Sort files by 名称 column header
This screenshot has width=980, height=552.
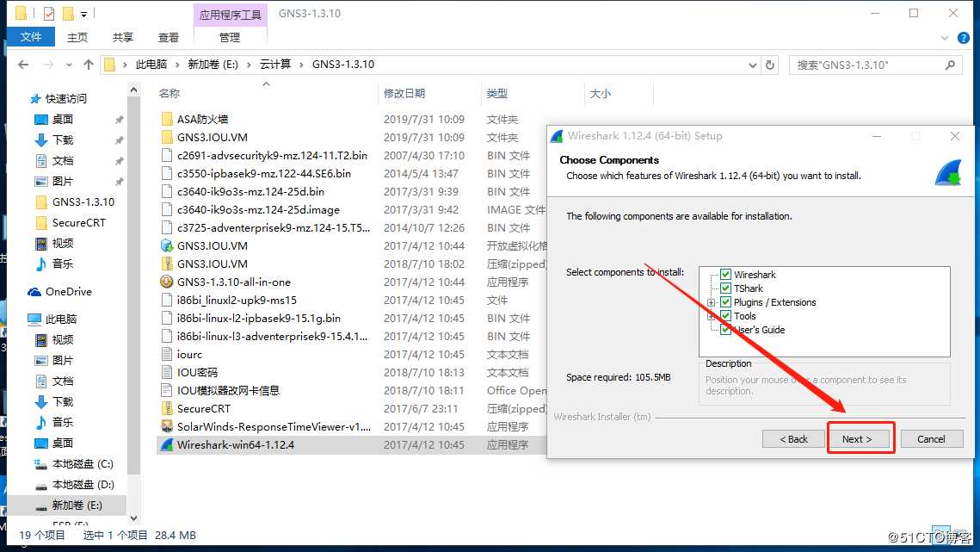click(169, 93)
